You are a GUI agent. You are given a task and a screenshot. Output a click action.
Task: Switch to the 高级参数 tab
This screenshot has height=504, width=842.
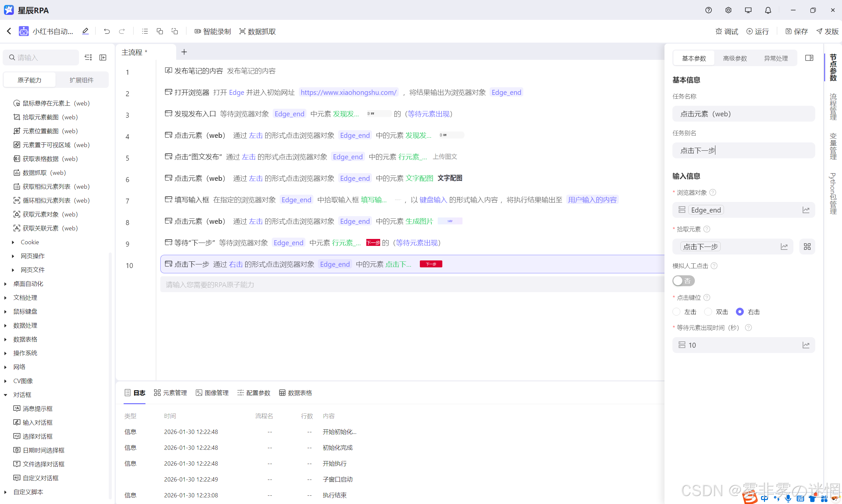point(735,58)
